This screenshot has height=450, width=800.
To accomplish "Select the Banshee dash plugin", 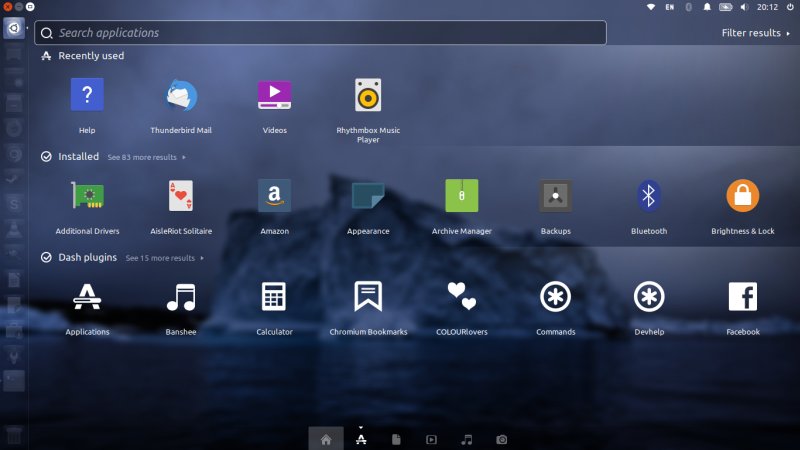I will (x=181, y=296).
